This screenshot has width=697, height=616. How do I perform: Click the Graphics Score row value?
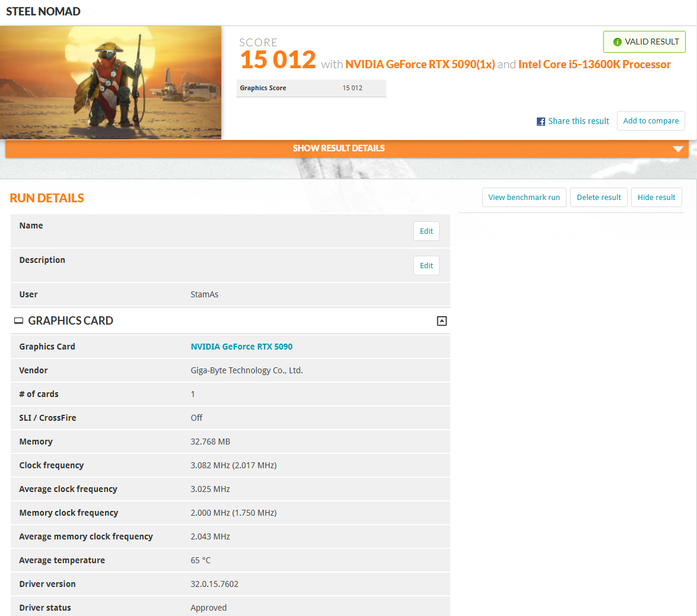click(352, 88)
